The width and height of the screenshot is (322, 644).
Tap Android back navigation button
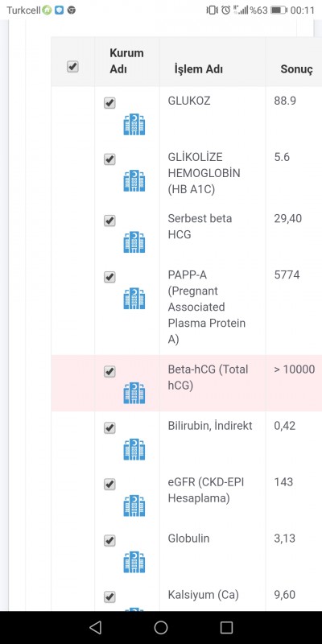click(x=95, y=627)
